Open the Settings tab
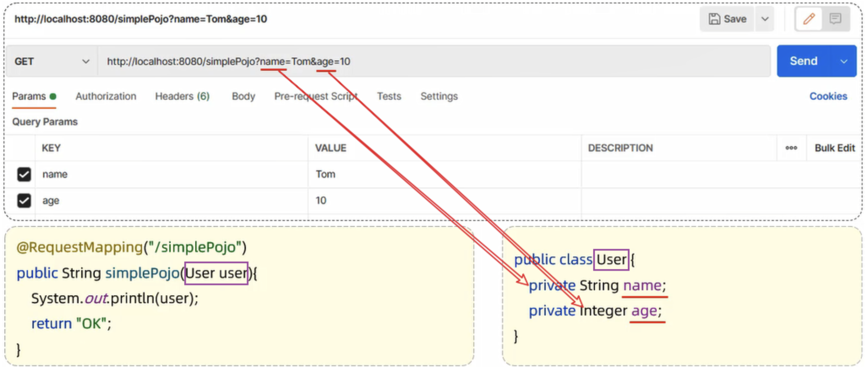Image resolution: width=868 pixels, height=367 pixels. point(439,96)
